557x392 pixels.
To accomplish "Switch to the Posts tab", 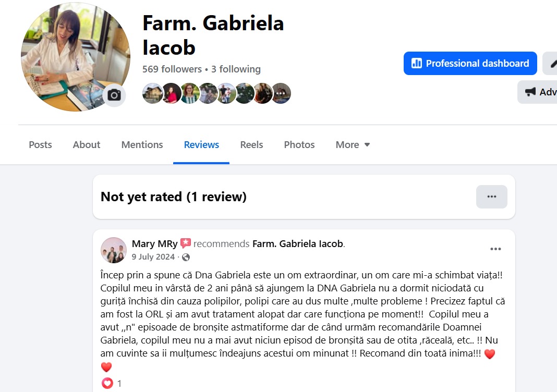I will click(x=40, y=144).
